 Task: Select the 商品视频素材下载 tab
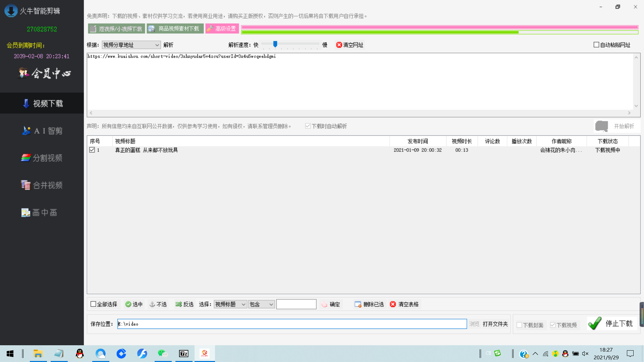[x=175, y=29]
